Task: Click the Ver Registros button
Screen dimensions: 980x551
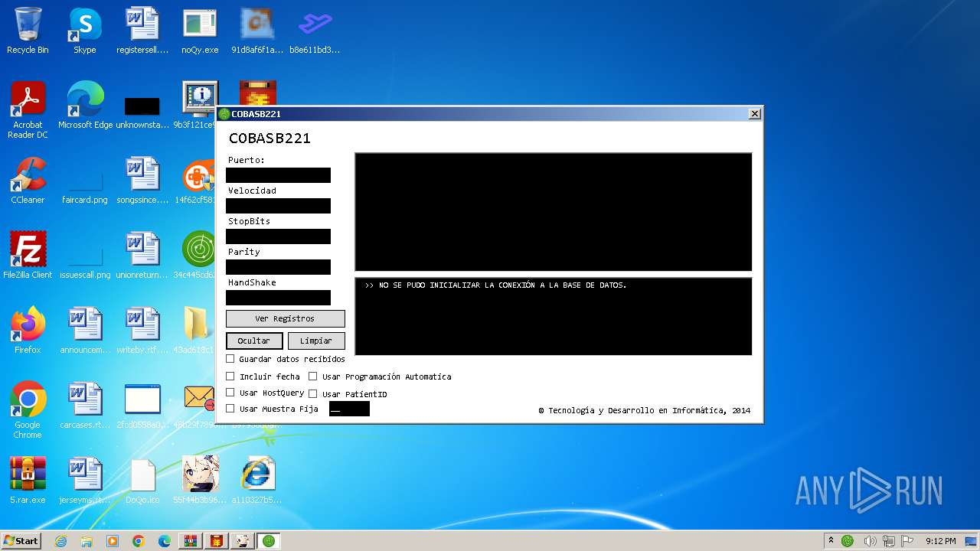Action: (x=285, y=318)
